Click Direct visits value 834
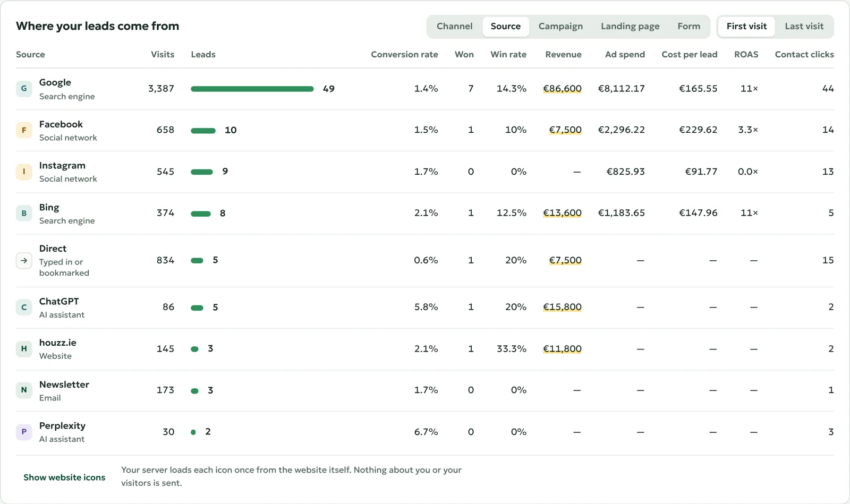The height and width of the screenshot is (504, 850). 165,260
